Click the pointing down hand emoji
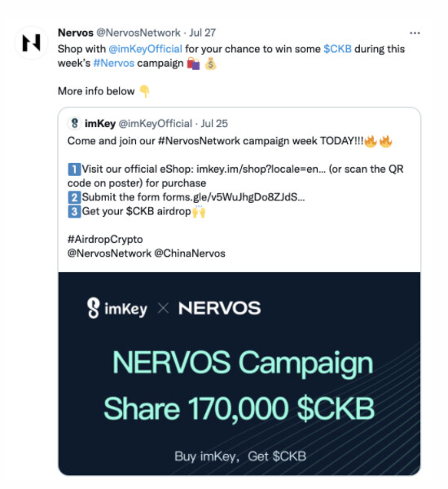 [x=144, y=91]
